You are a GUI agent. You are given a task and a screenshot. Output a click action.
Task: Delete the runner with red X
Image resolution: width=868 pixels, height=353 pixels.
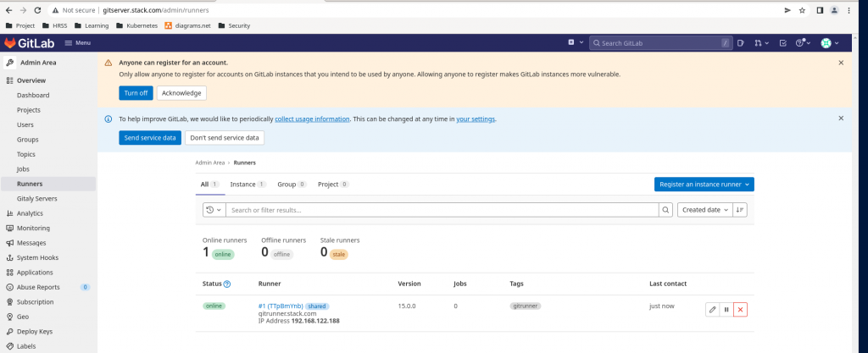[740, 310]
